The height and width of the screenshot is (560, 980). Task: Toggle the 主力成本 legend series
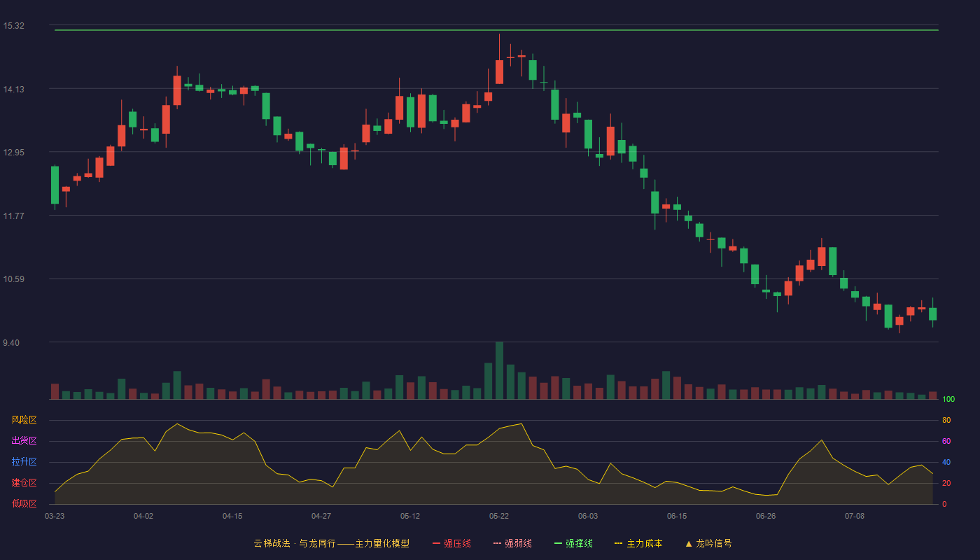[638, 543]
